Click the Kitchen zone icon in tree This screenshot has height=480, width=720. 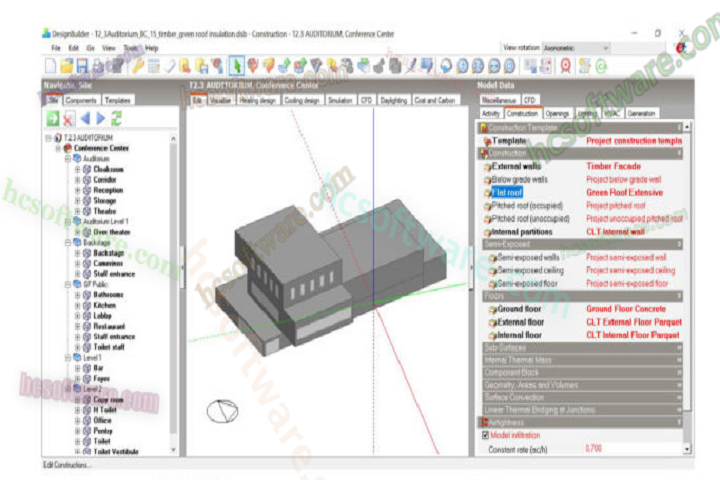coord(87,305)
